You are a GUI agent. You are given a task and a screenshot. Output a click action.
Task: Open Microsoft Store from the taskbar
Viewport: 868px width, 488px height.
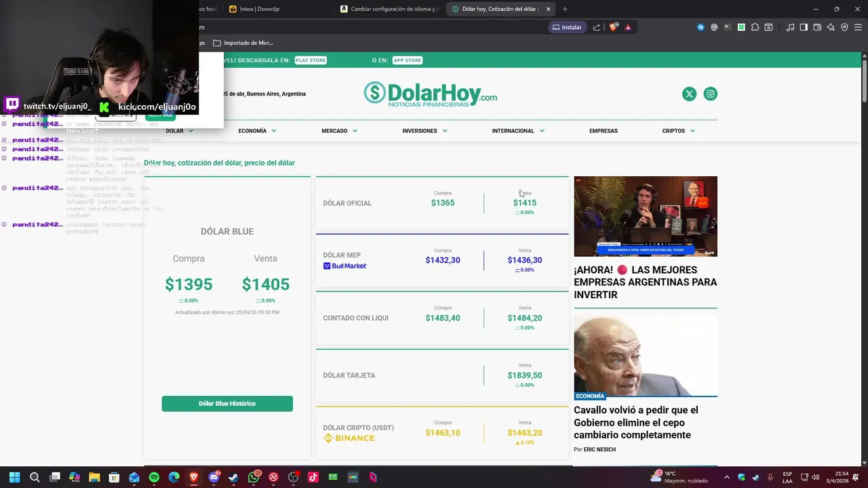click(x=114, y=477)
